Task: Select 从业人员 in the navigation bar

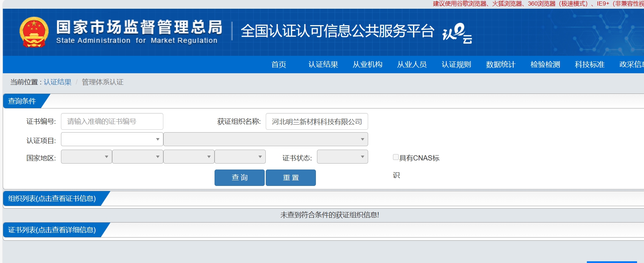Action: 412,65
